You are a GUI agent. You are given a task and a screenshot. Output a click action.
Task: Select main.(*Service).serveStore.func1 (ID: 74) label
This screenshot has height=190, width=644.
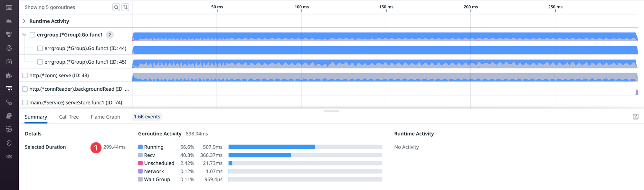[x=76, y=103]
